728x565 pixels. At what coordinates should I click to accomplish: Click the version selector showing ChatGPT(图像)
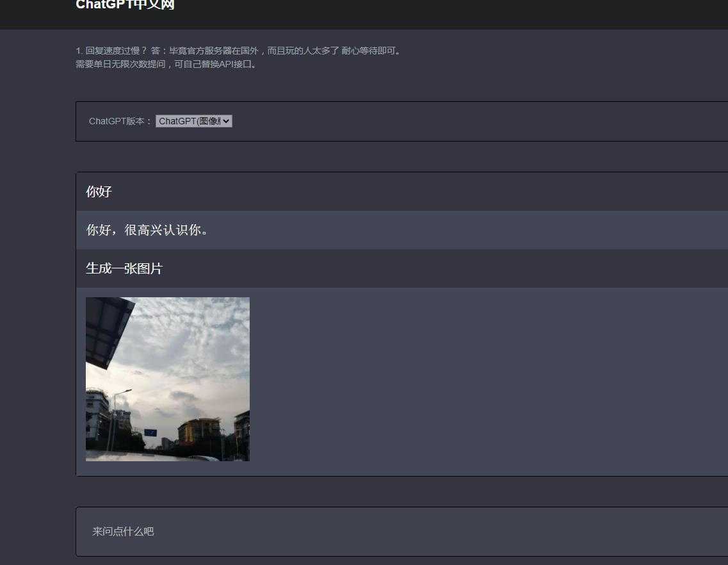[x=193, y=121]
